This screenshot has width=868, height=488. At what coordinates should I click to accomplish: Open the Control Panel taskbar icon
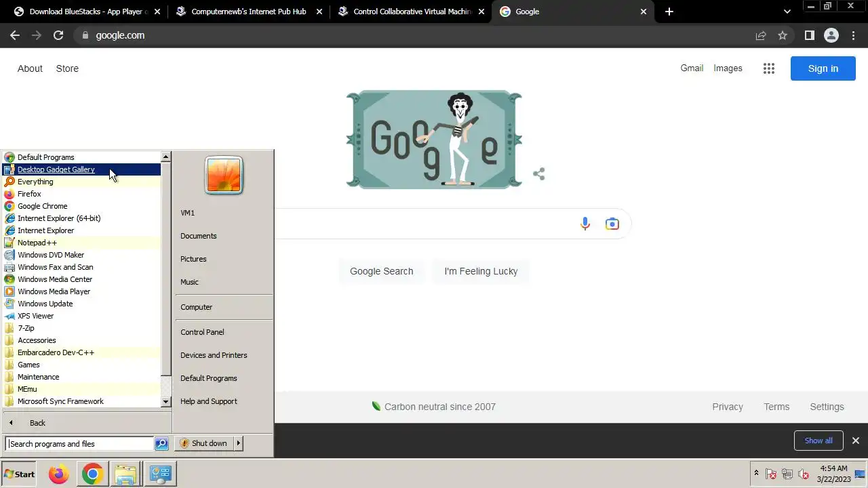pos(160,474)
